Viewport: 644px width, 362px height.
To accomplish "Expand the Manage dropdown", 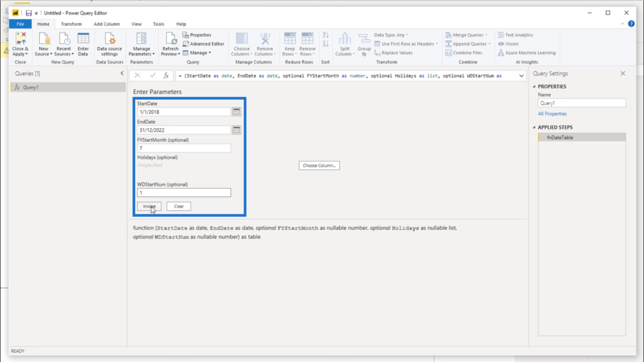I will [x=197, y=53].
